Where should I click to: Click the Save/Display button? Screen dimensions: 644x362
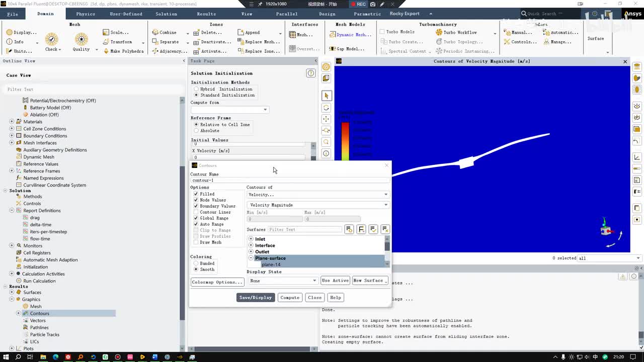click(256, 298)
